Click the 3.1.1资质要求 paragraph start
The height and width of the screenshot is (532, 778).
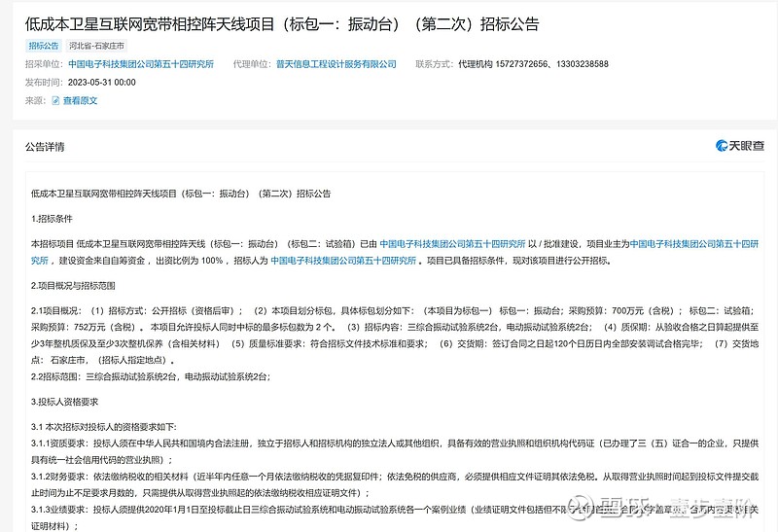(x=59, y=443)
